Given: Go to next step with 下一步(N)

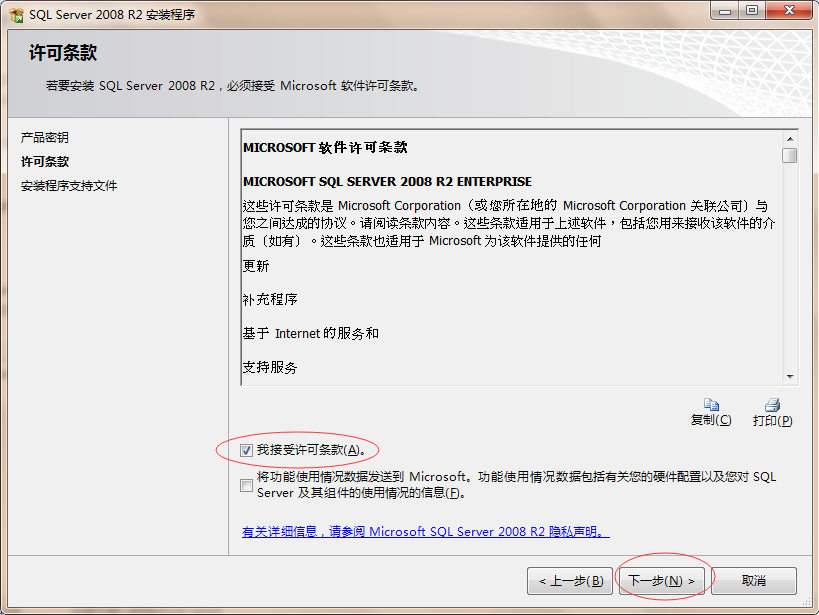Looking at the screenshot, I should pos(661,581).
